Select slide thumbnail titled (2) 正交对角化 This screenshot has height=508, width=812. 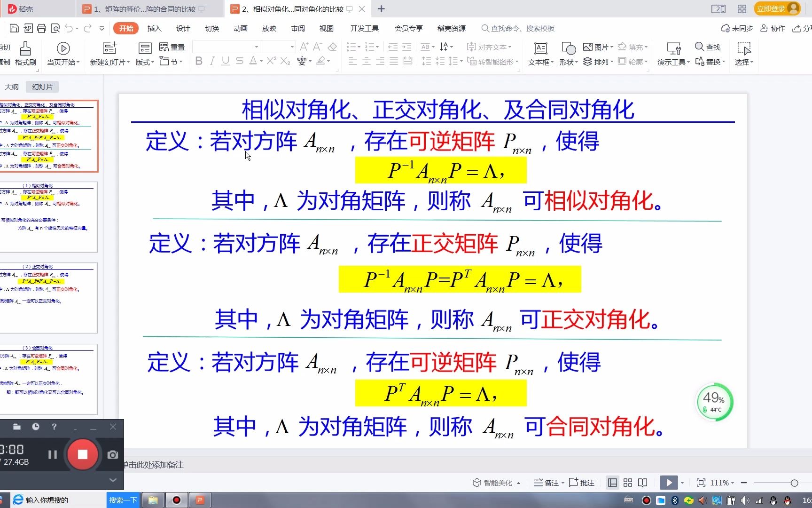[x=48, y=298]
